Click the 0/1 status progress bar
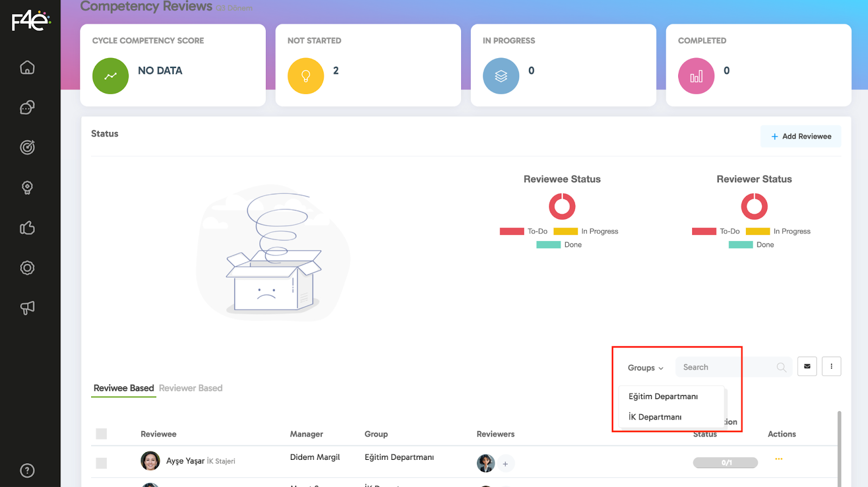 coord(725,463)
